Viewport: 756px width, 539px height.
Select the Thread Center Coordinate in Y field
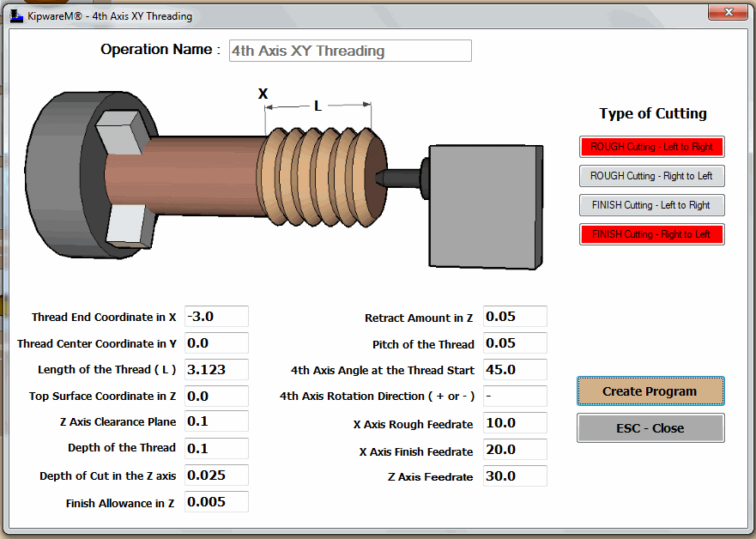tap(215, 342)
